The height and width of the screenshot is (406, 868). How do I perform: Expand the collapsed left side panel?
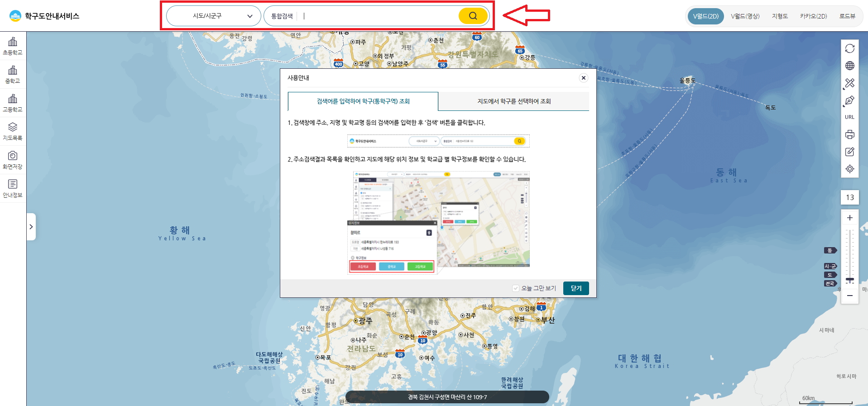(x=31, y=227)
